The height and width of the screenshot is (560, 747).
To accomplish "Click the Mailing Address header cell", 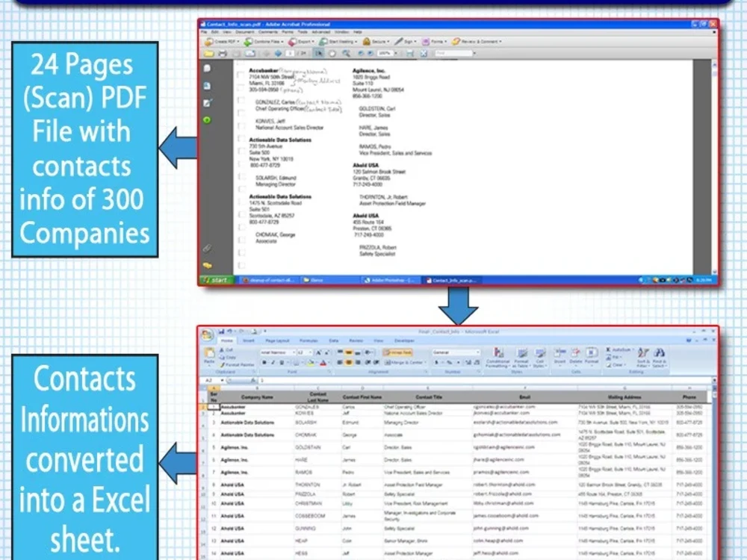I will point(624,396).
